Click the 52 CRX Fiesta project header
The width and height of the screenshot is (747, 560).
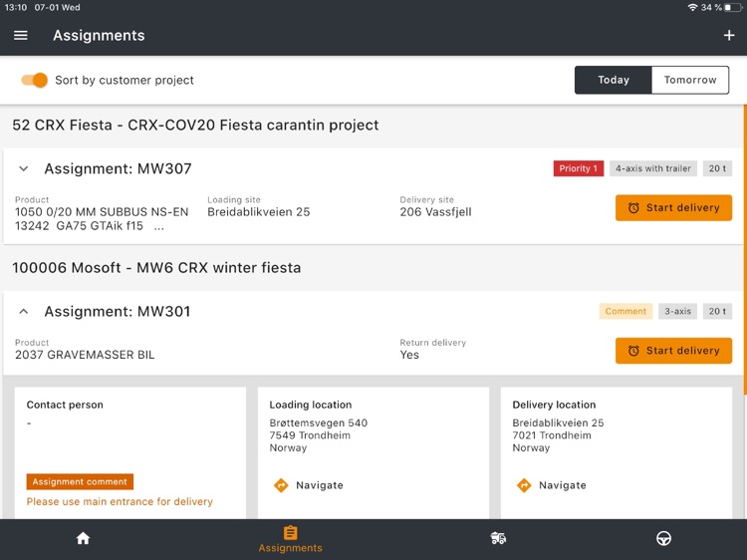(195, 125)
